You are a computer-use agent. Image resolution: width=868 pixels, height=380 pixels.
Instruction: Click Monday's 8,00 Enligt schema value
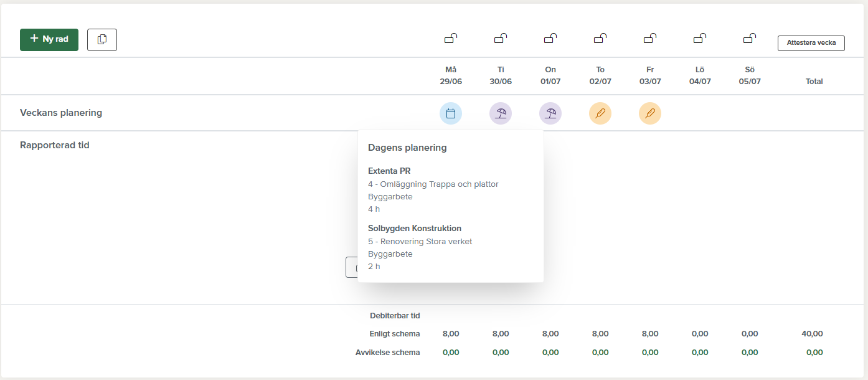(451, 334)
